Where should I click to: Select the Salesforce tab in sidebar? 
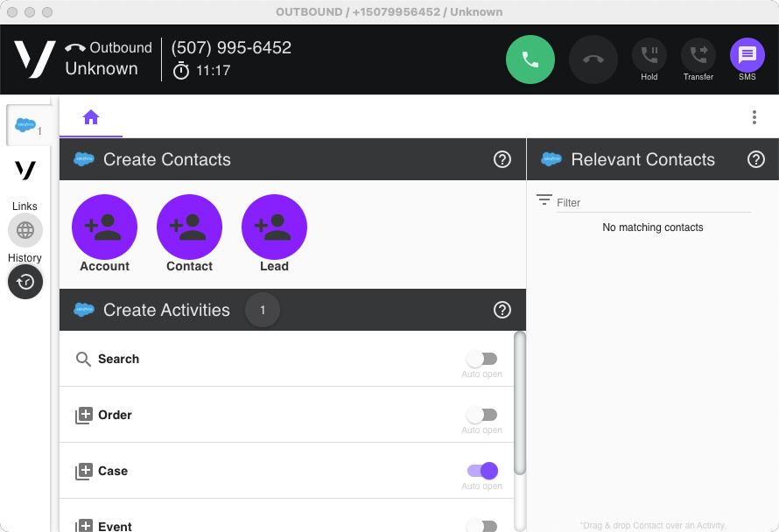click(x=26, y=126)
